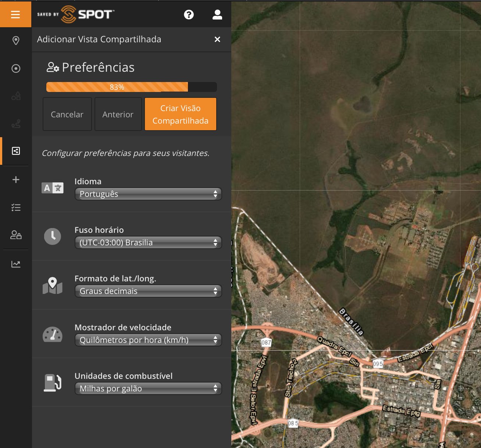This screenshot has width=481, height=448.
Task: Open the Formato de lat./long. dropdown
Action: [x=148, y=291]
